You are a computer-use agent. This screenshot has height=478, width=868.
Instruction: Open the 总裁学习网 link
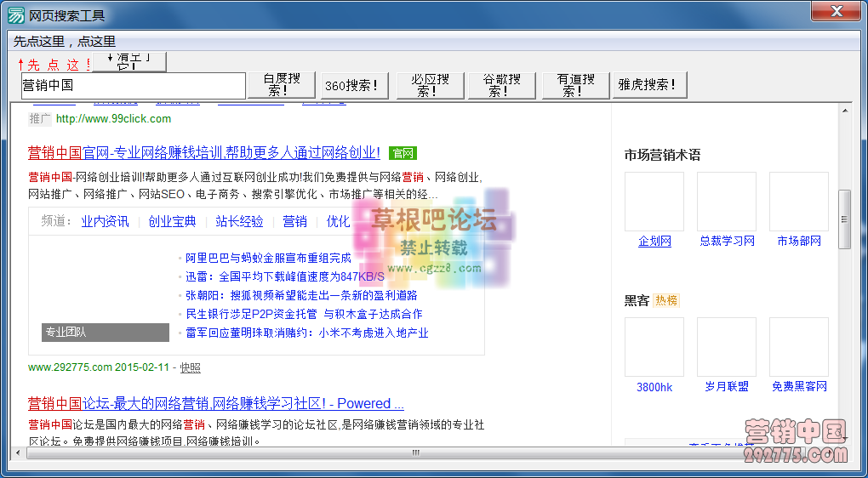(x=727, y=242)
